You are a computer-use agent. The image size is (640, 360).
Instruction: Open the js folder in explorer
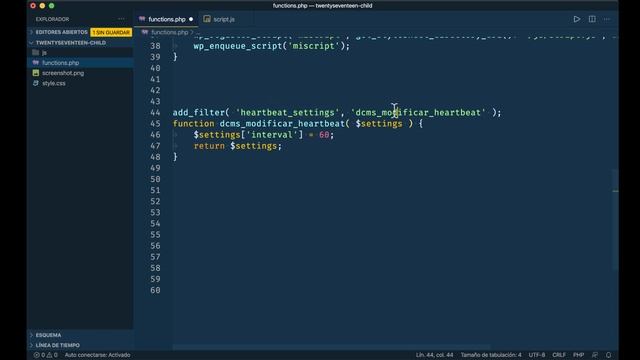[44, 53]
